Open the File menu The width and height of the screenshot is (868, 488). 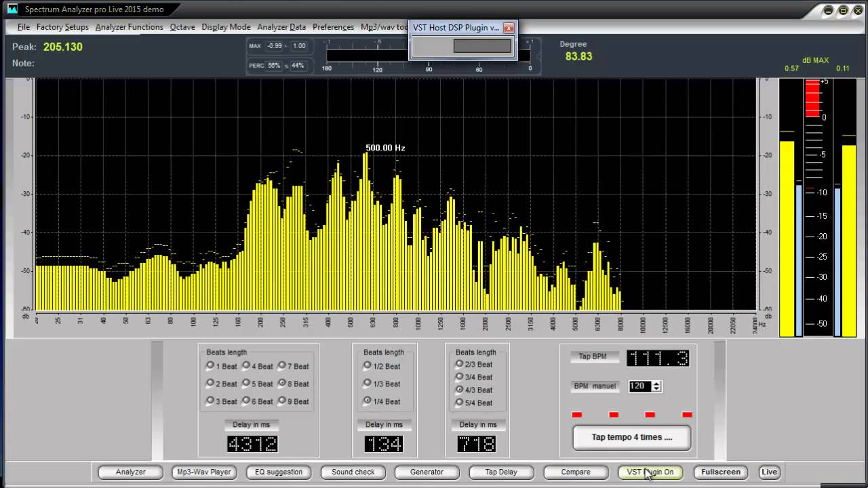tap(24, 27)
